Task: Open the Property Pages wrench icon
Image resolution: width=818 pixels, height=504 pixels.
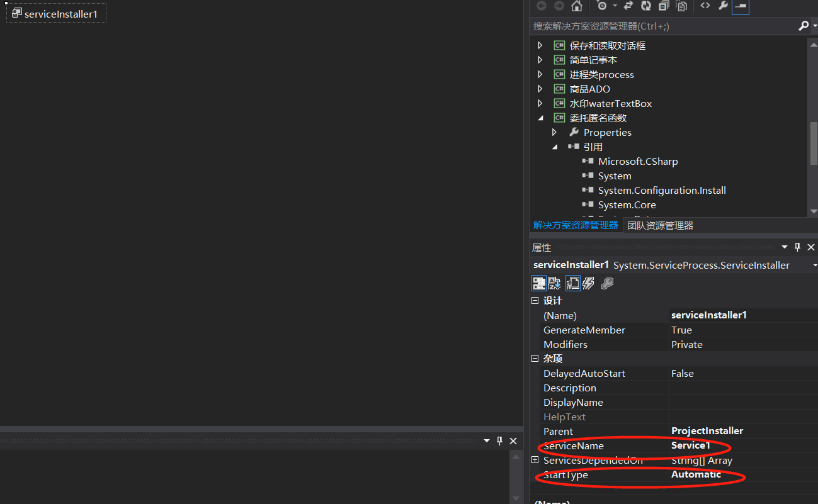Action: (607, 283)
